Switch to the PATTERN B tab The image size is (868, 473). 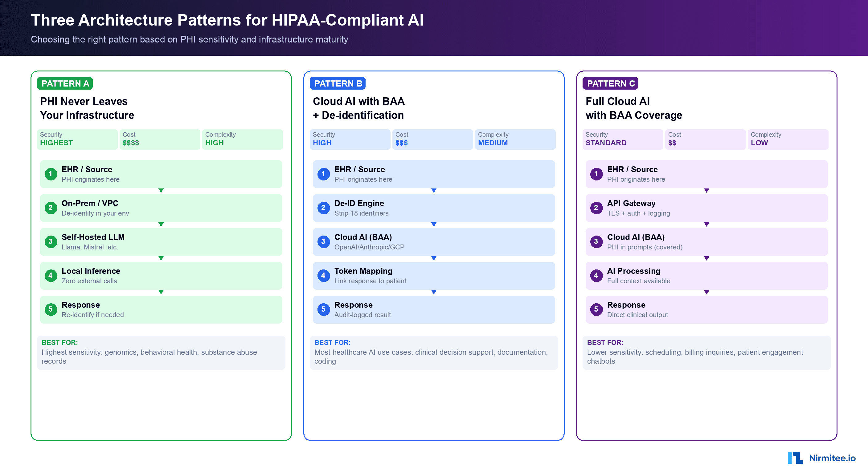[x=337, y=83]
